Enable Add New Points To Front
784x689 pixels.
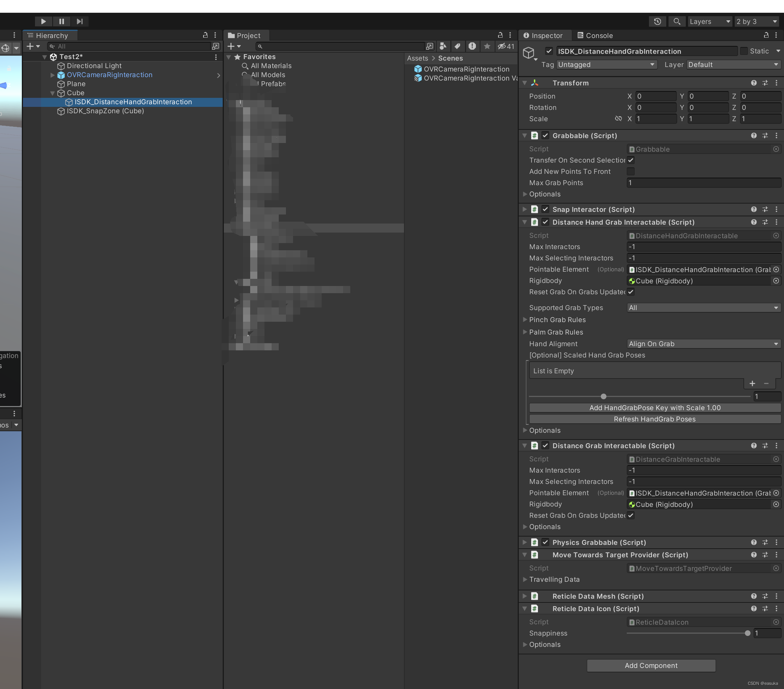click(x=631, y=172)
